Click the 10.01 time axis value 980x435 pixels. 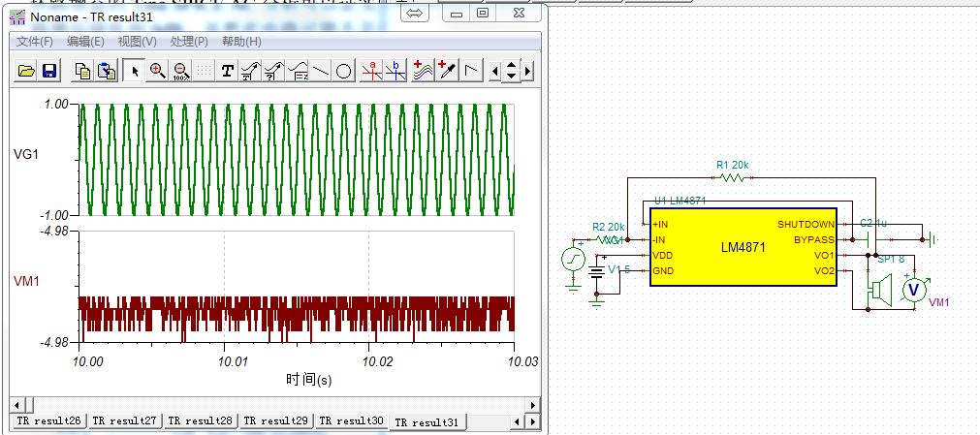(x=232, y=361)
